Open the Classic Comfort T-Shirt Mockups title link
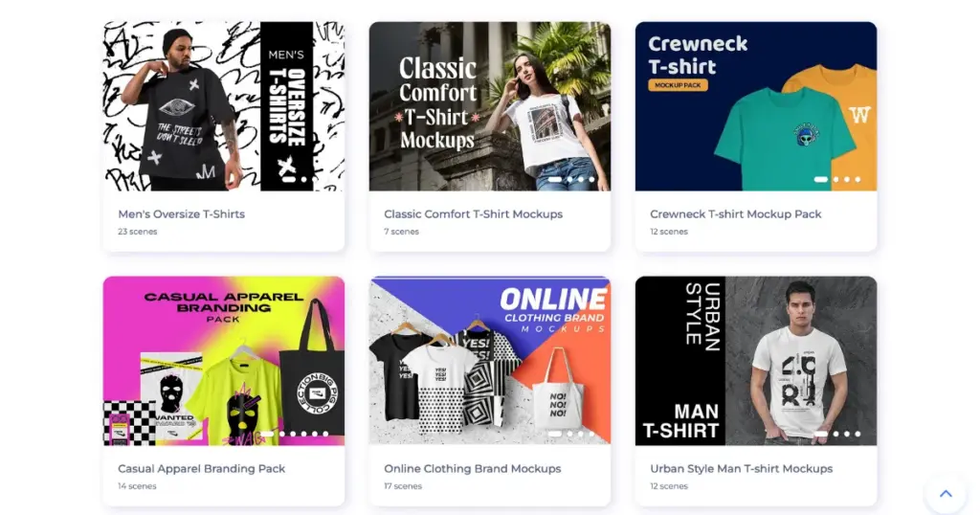Screen dimensions: 980x515 pyautogui.click(x=473, y=213)
